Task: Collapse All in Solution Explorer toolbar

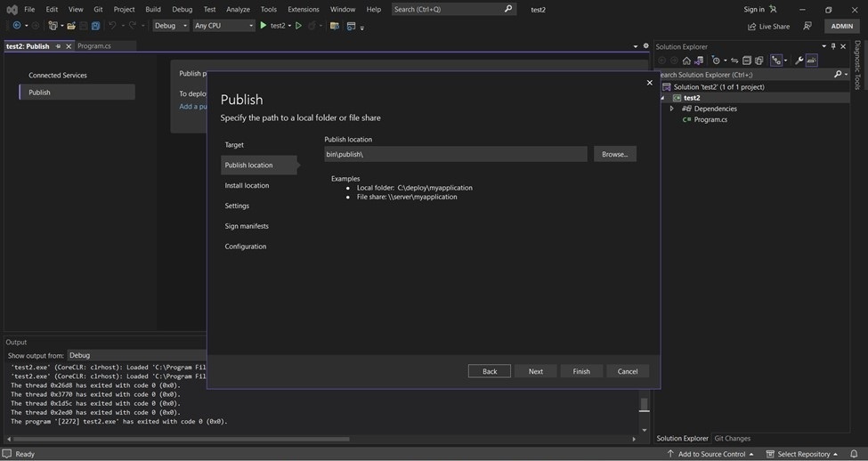Action: tap(747, 61)
